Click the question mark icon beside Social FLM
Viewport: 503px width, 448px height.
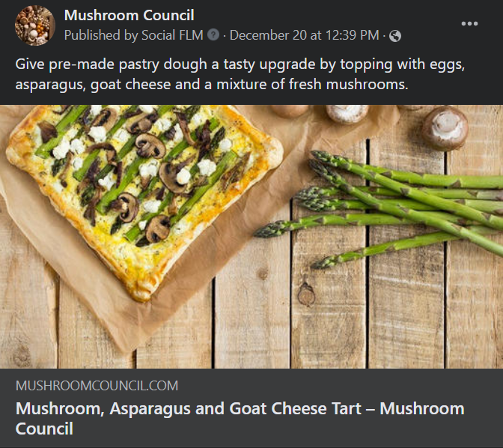pos(213,35)
